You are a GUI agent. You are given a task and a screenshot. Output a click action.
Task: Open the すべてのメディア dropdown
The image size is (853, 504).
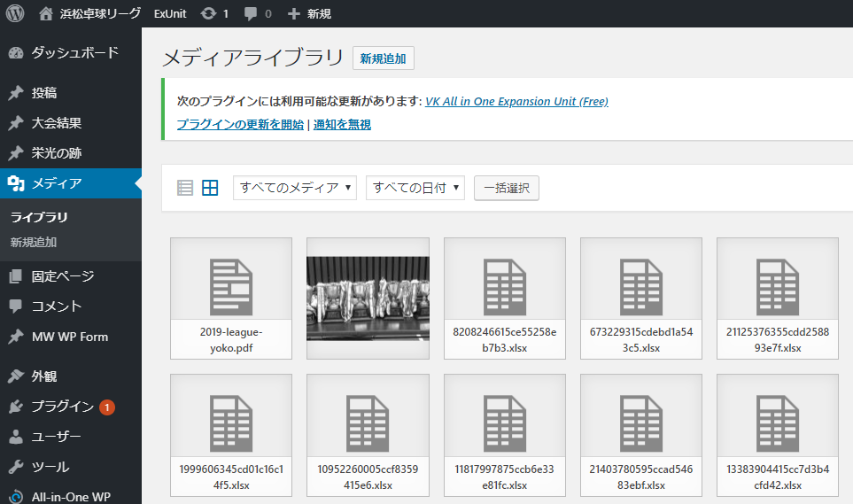295,188
